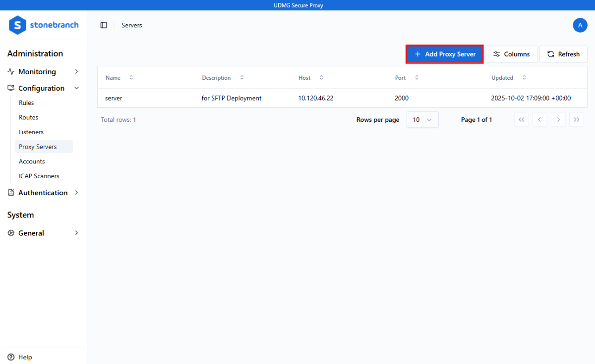Collapse the Configuration section chevron
595x364 pixels.
tap(76, 88)
